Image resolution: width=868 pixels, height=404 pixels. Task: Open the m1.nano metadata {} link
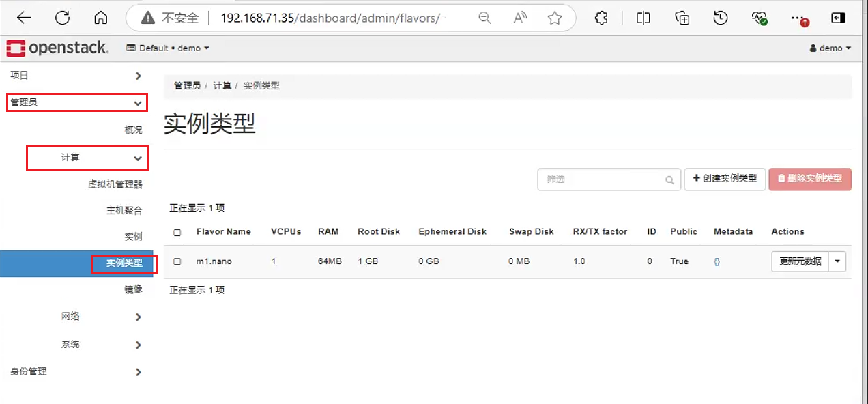click(x=717, y=261)
